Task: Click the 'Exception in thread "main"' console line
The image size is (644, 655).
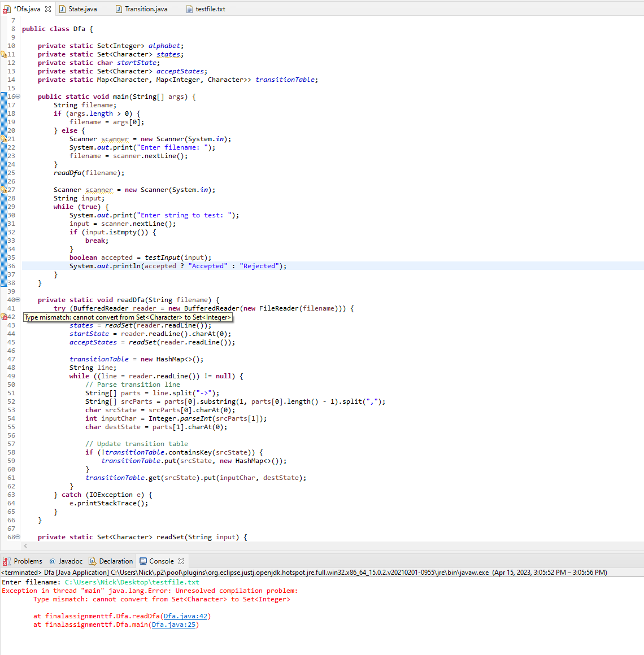Action: pyautogui.click(x=150, y=591)
